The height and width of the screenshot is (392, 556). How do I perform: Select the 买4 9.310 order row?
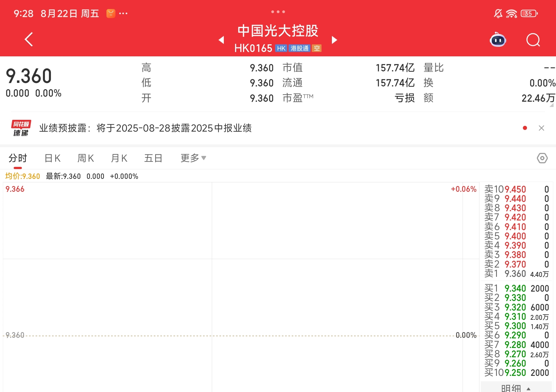517,316
